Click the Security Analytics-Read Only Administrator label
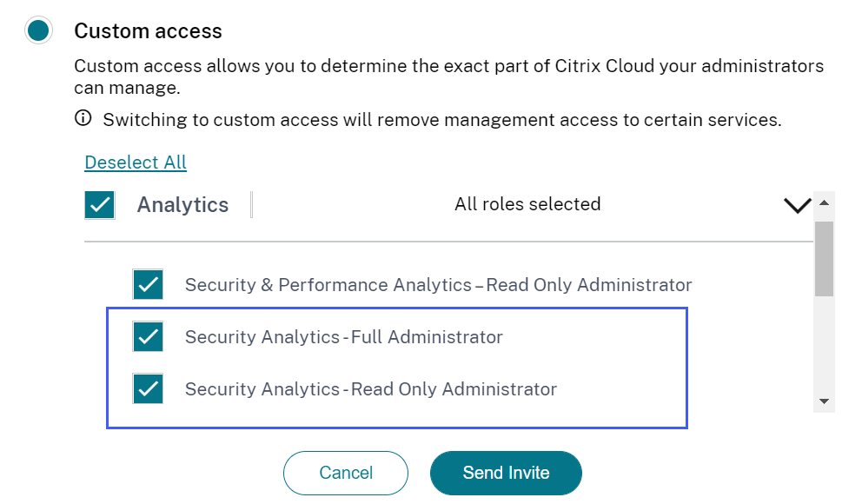862x504 pixels. coord(370,389)
